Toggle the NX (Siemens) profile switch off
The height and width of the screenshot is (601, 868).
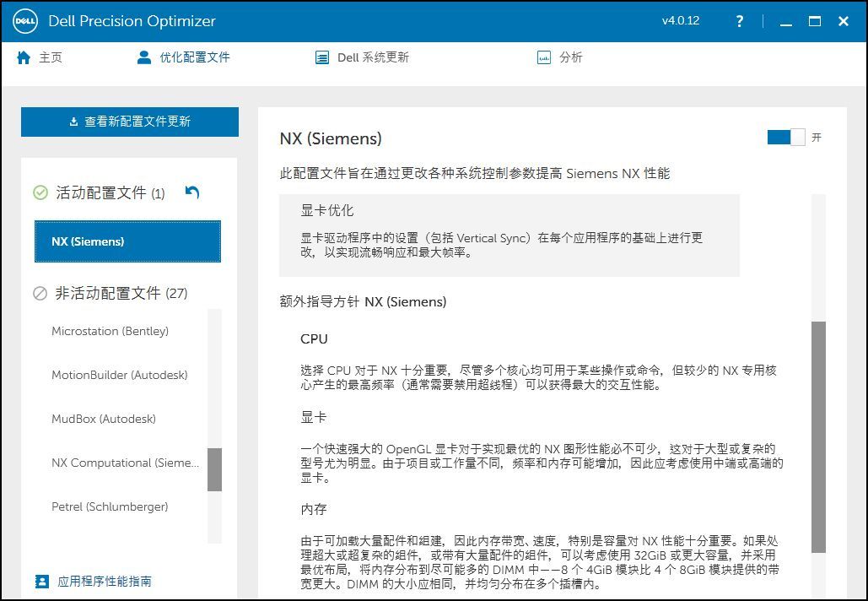pos(785,138)
